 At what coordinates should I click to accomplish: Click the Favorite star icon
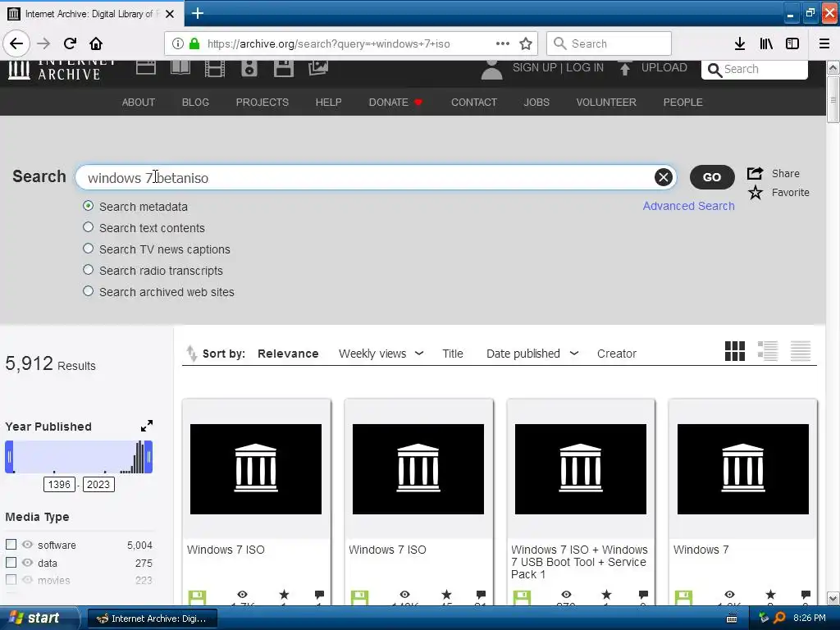[x=756, y=192]
